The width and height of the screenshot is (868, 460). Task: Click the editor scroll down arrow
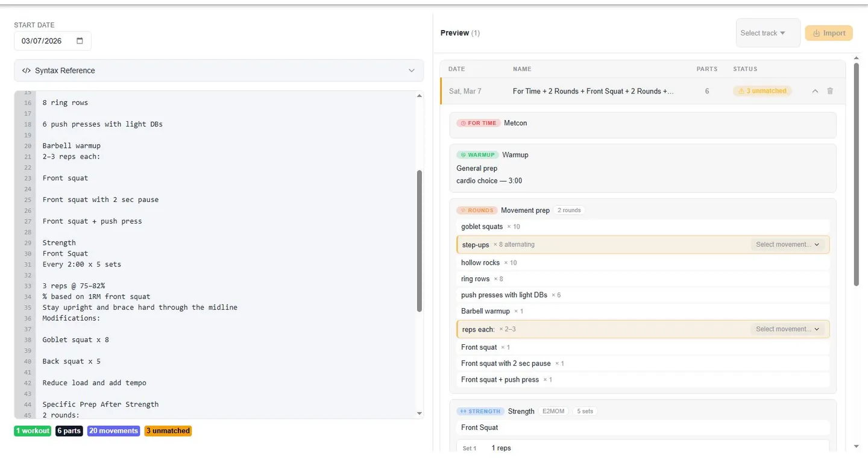tap(420, 414)
